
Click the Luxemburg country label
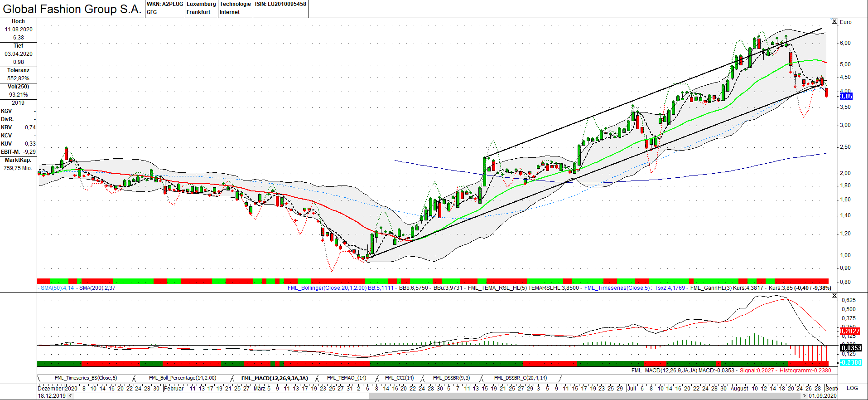[201, 4]
